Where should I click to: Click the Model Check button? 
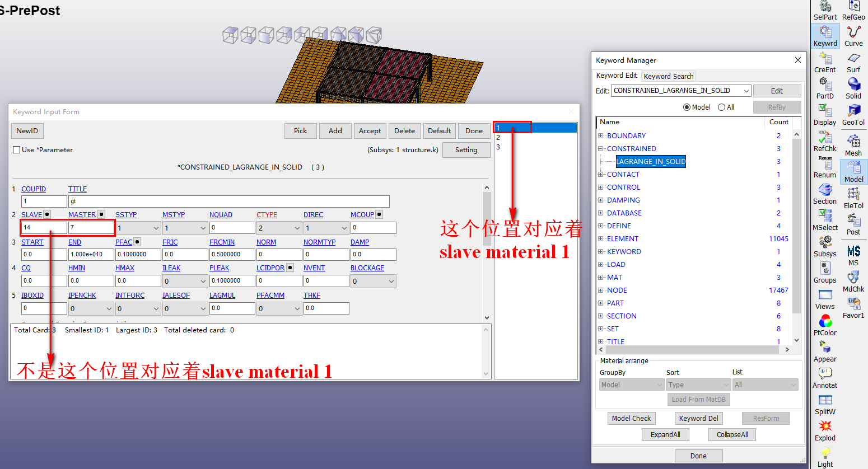click(631, 418)
